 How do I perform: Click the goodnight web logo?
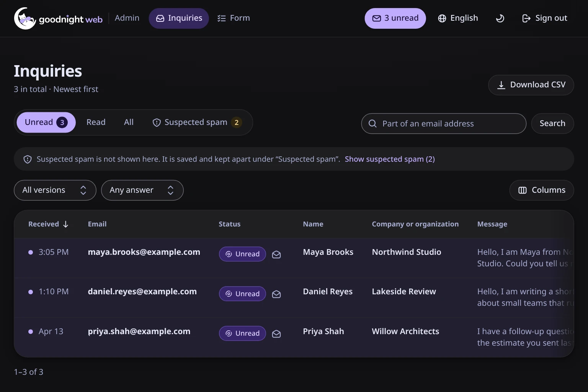58,18
